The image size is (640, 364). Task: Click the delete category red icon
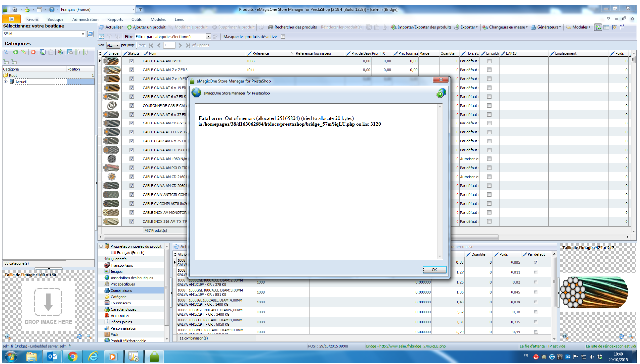pos(33,52)
